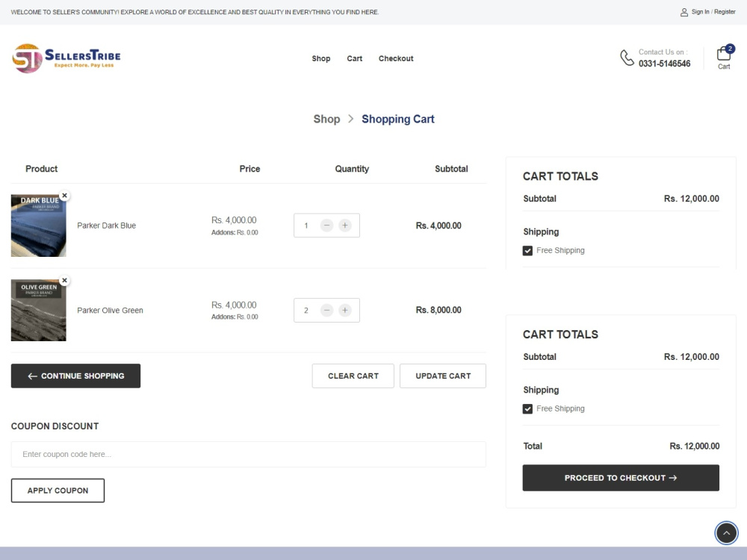Image resolution: width=747 pixels, height=560 pixels.
Task: Click the phone number 0331-5146546
Action: point(664,63)
